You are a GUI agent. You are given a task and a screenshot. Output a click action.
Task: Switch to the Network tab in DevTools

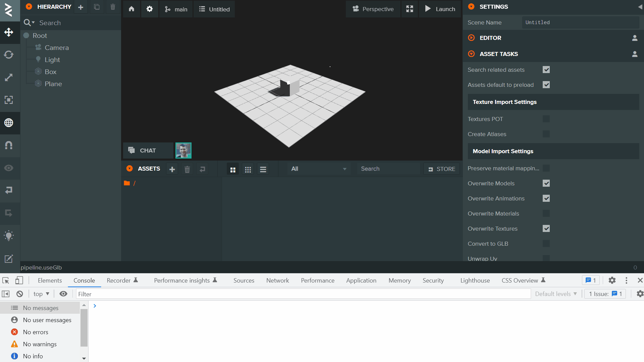[277, 281]
